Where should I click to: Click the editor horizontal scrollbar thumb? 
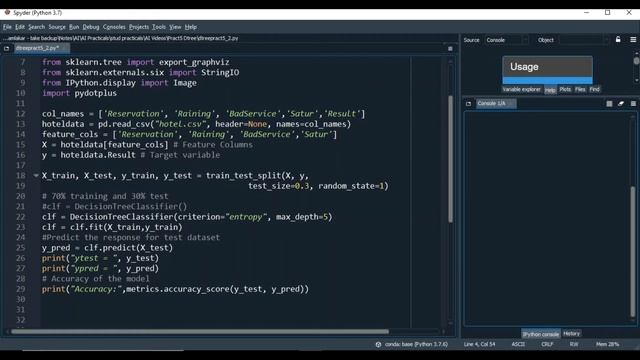point(200,331)
